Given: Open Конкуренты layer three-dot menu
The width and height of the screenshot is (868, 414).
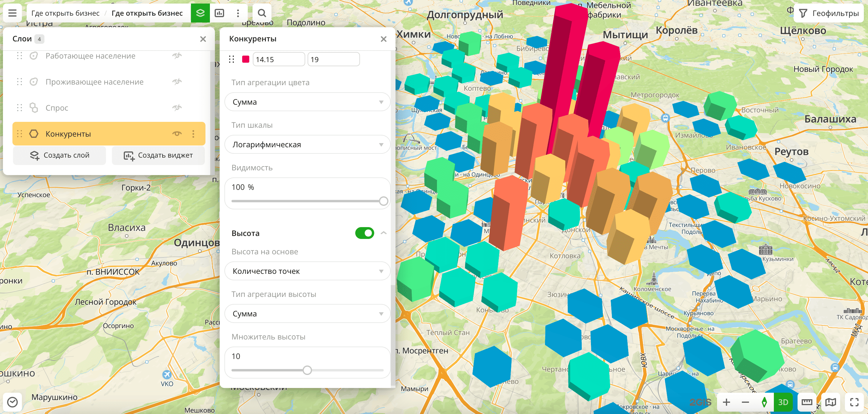Looking at the screenshot, I should point(193,134).
